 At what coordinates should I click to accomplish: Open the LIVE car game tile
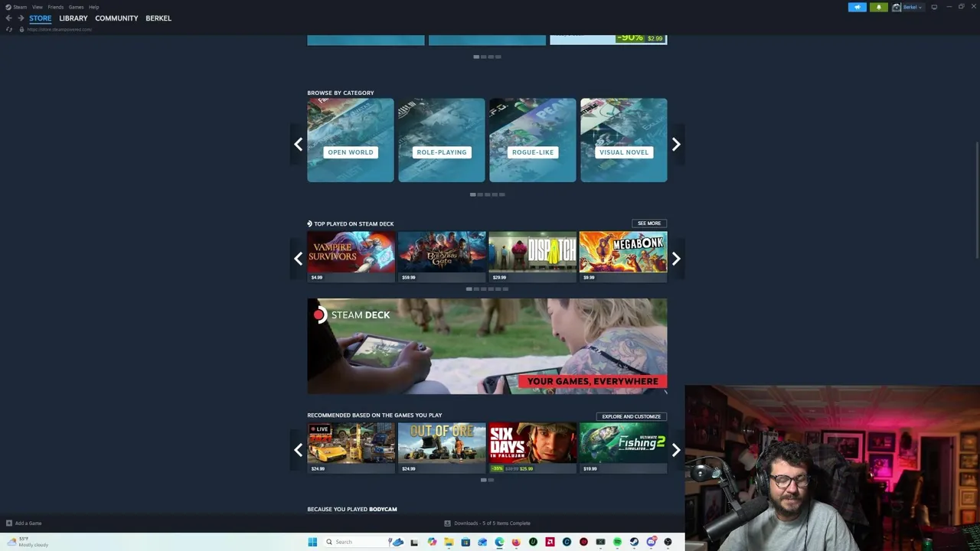coord(351,448)
